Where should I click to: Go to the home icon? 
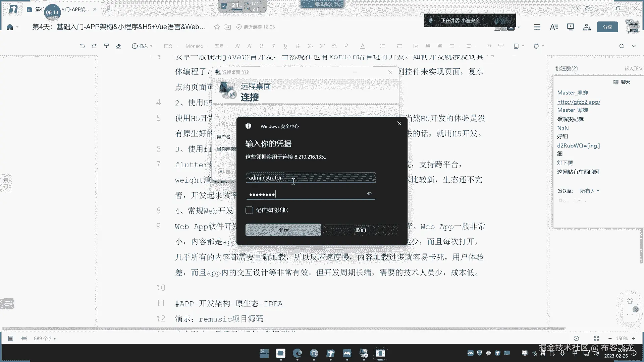10,27
